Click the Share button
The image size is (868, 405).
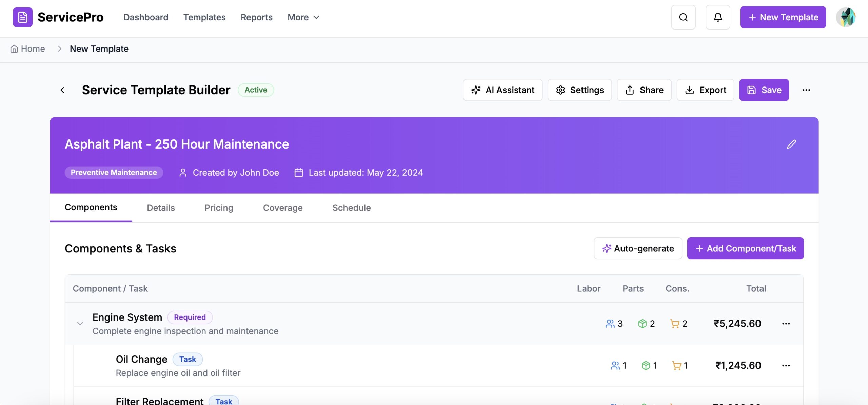pos(644,90)
